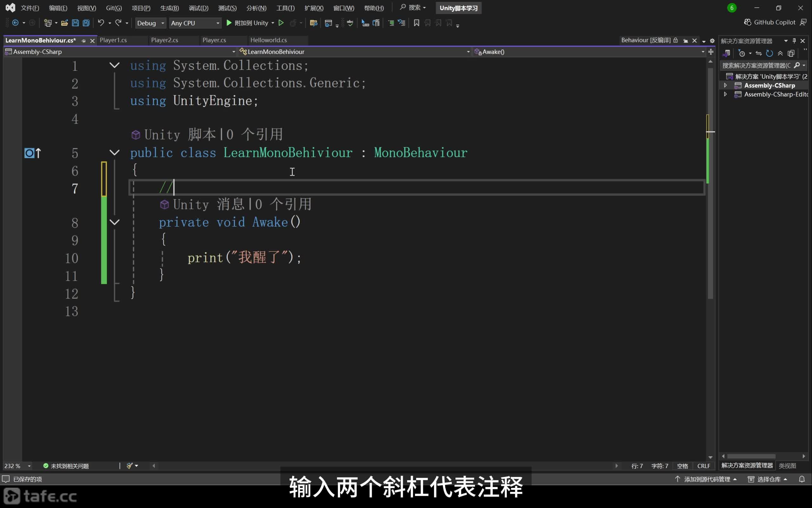Click the open file folder icon
Viewport: 812px width, 508px height.
pyautogui.click(x=64, y=23)
